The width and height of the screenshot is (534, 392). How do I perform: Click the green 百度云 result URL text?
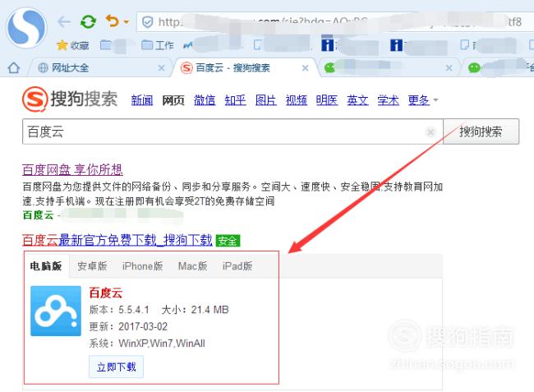(x=38, y=215)
